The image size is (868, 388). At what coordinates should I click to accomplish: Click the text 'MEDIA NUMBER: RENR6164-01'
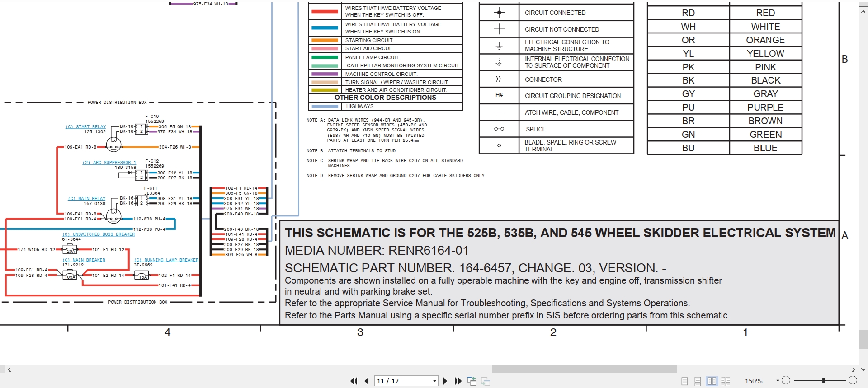pos(377,251)
